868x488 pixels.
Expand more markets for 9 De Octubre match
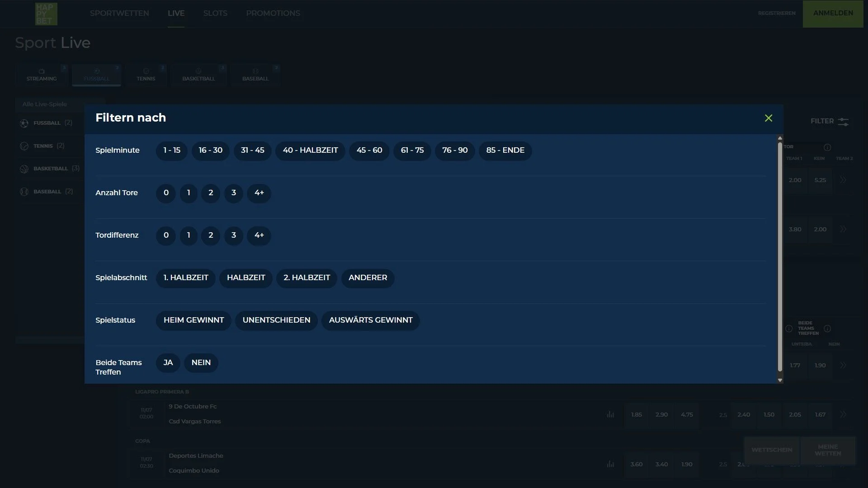843,414
